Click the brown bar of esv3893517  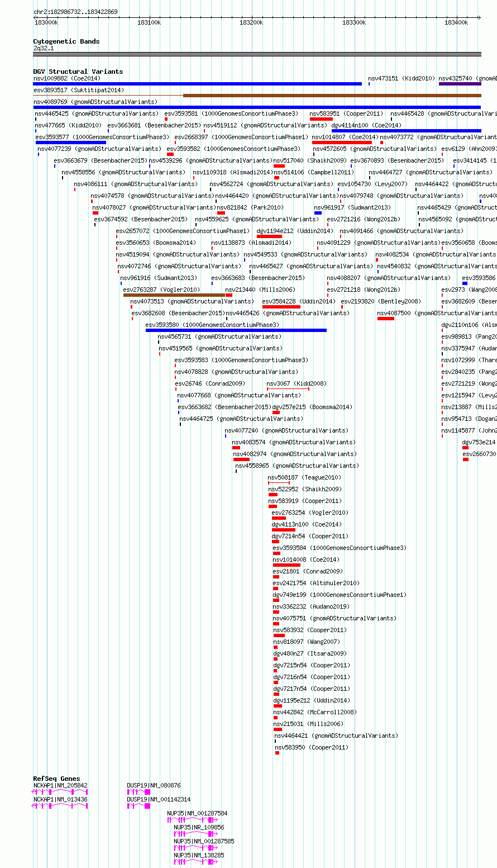pos(332,96)
